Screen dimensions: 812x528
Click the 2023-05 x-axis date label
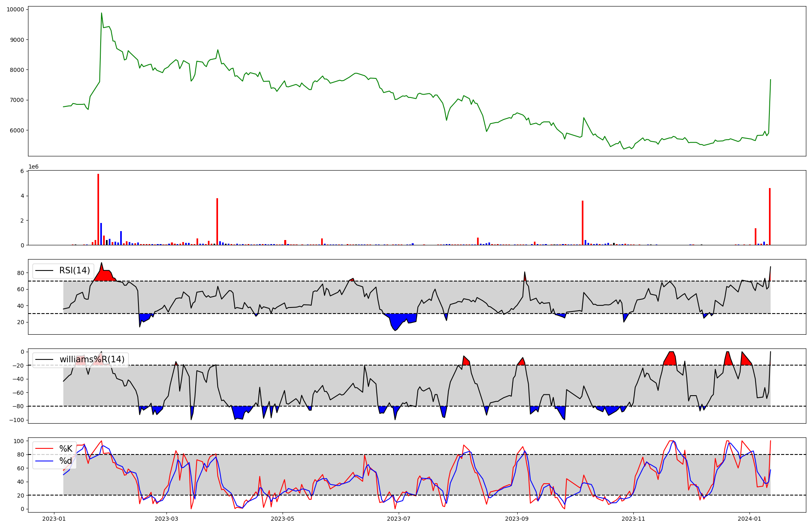coord(283,519)
